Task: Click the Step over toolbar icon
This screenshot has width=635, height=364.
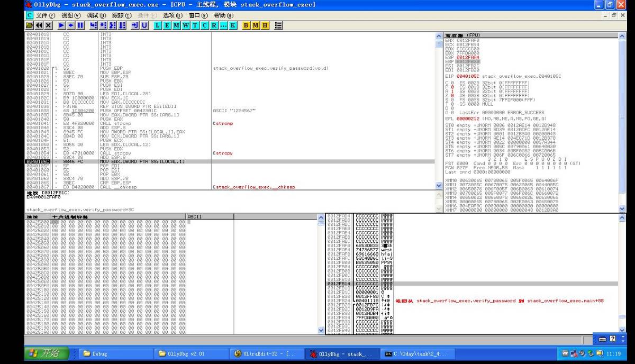Action: click(x=103, y=25)
